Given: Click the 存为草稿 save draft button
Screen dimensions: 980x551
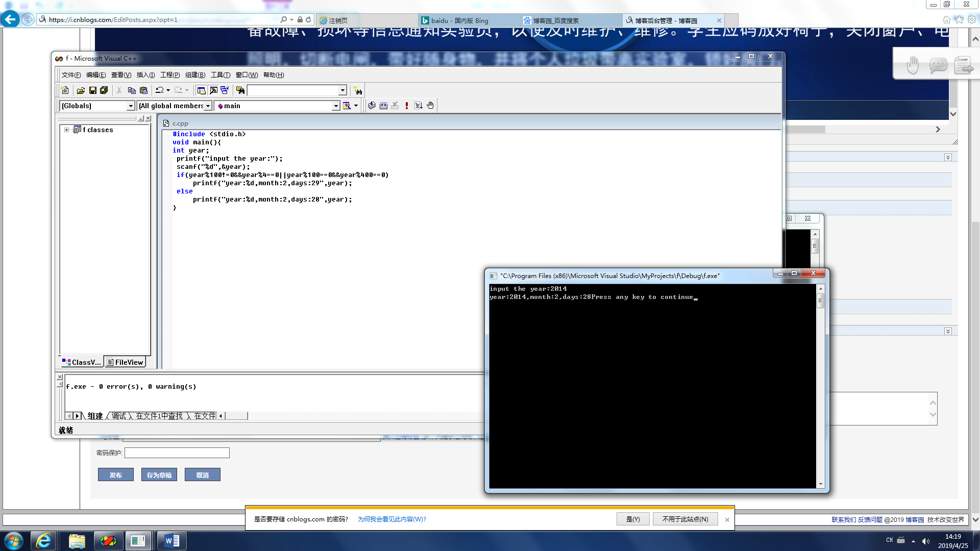Looking at the screenshot, I should pos(159,475).
